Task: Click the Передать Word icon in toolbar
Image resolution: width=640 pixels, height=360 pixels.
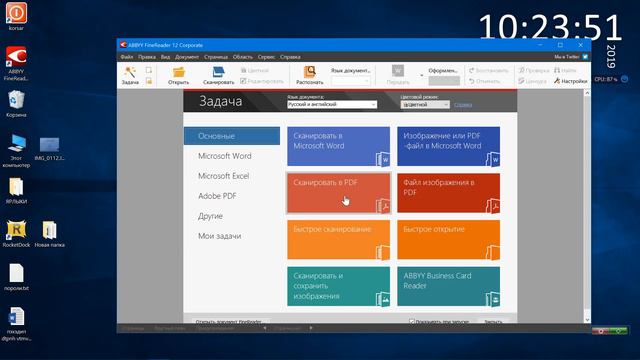Action: point(398,71)
